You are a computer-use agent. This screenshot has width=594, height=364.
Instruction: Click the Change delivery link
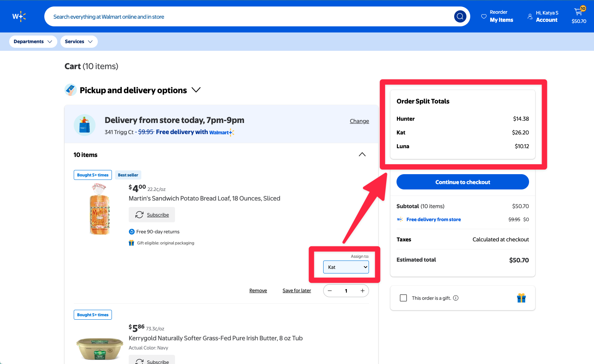click(x=359, y=121)
